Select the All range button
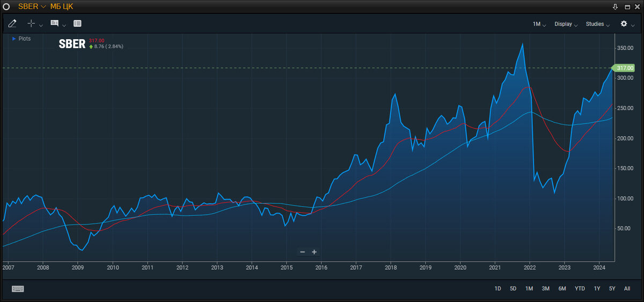Viewport: 644px width, 302px height. (627, 289)
